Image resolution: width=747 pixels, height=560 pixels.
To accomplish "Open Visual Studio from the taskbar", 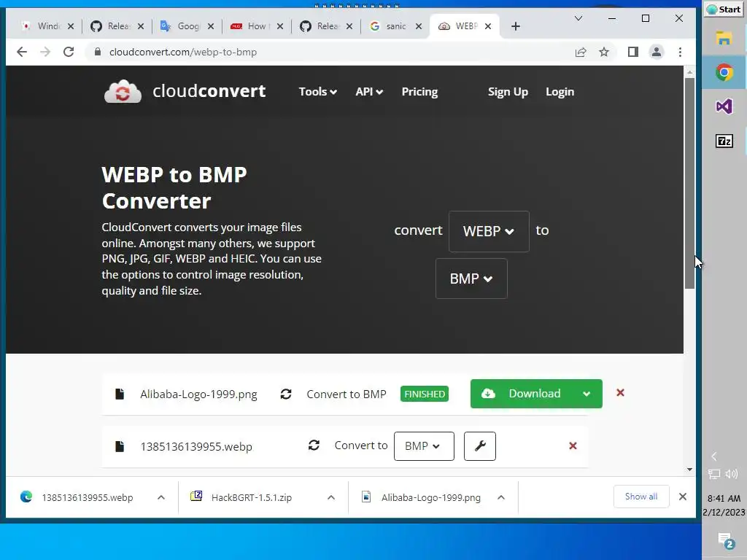I will (724, 106).
